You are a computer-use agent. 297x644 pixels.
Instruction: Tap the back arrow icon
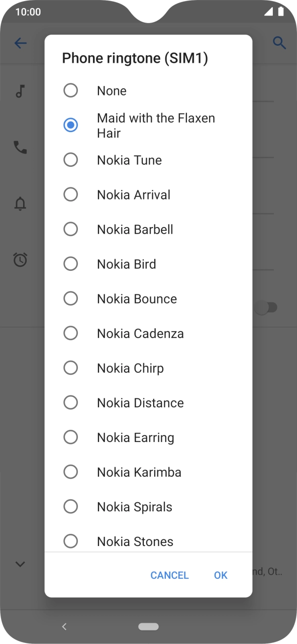click(x=21, y=43)
